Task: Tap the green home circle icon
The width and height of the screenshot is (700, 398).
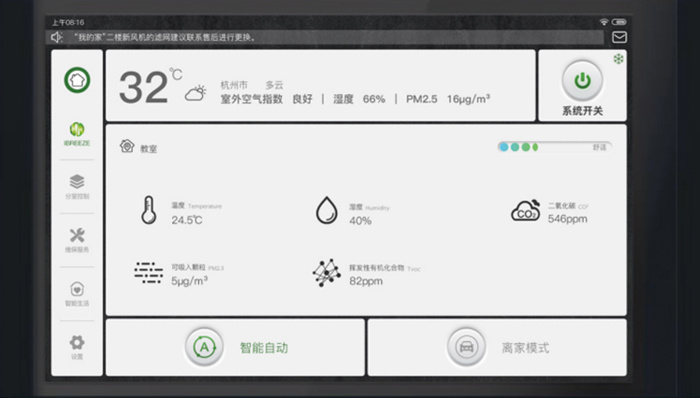Action: 77,80
